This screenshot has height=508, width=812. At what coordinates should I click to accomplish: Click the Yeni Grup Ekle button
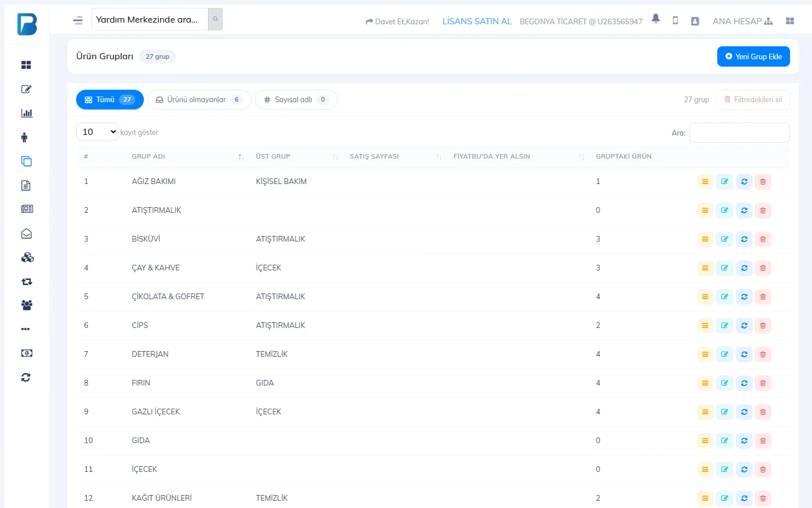(753, 56)
